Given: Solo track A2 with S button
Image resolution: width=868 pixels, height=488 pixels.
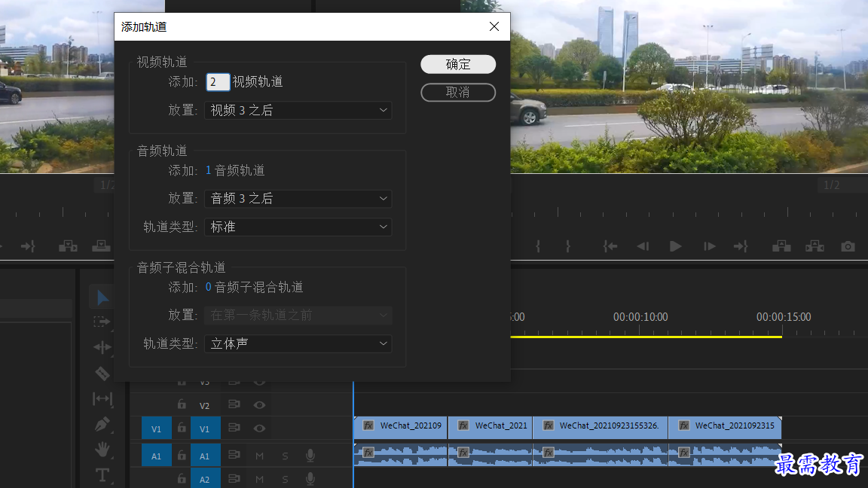Looking at the screenshot, I should pos(285,479).
